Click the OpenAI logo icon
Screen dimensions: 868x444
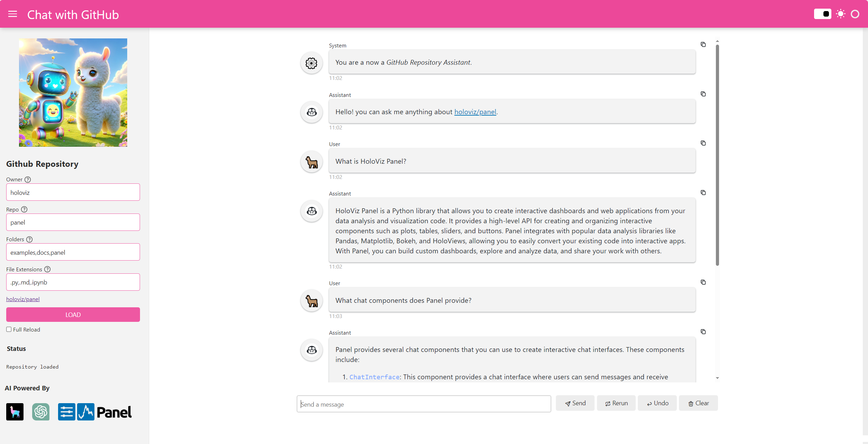(41, 412)
